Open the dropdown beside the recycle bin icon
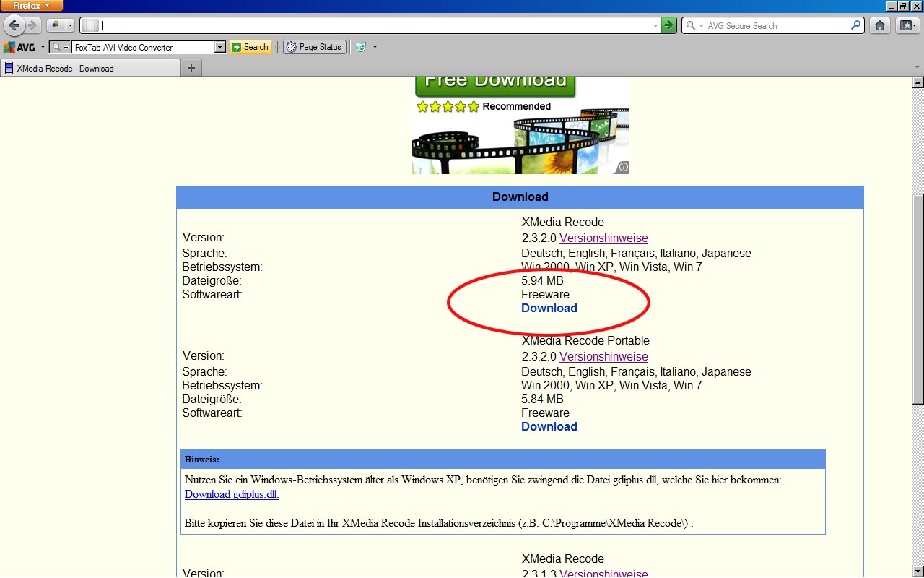924x578 pixels. click(x=375, y=47)
